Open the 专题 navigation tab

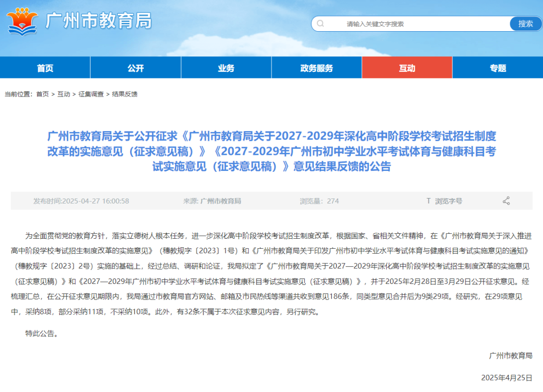(x=498, y=67)
